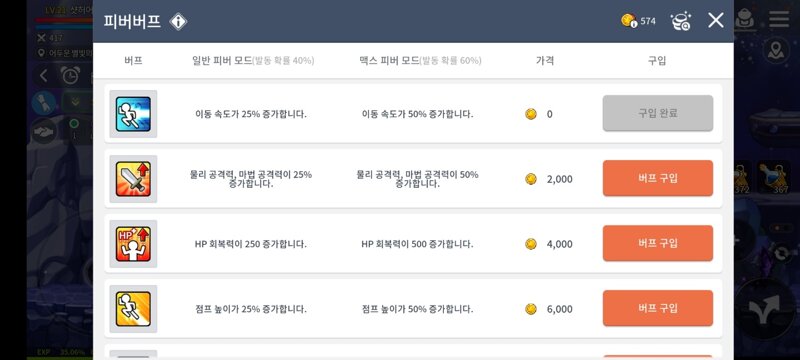Open the Fever Buff info diamond icon
Screen dimensions: 800x360
pos(178,21)
